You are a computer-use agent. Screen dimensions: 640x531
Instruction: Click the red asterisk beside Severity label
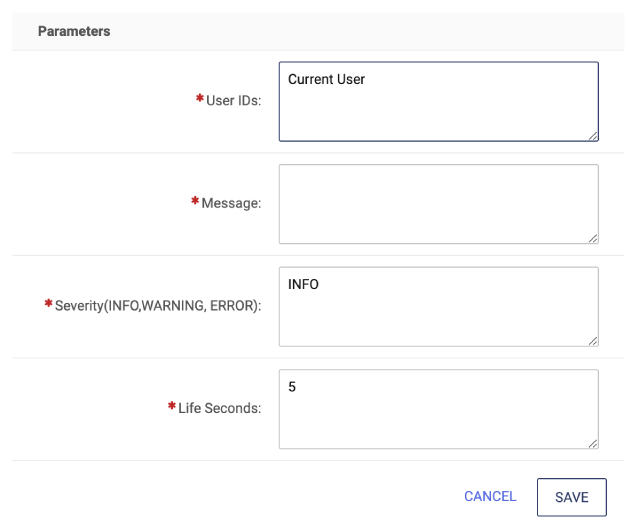[49, 303]
